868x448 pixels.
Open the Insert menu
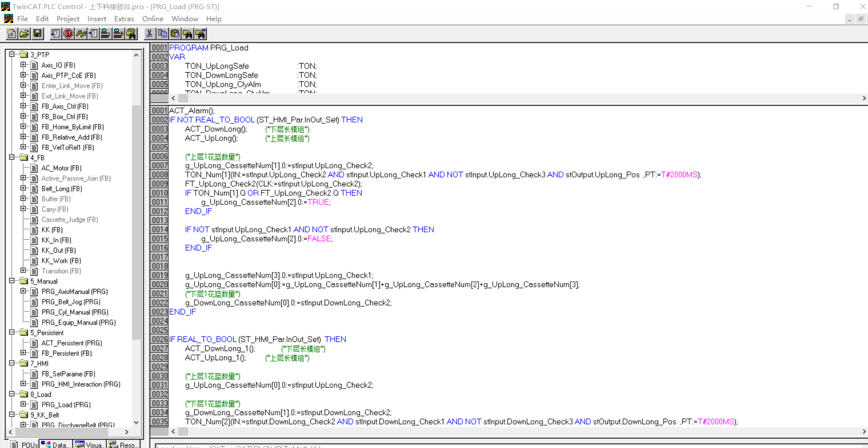coord(96,19)
